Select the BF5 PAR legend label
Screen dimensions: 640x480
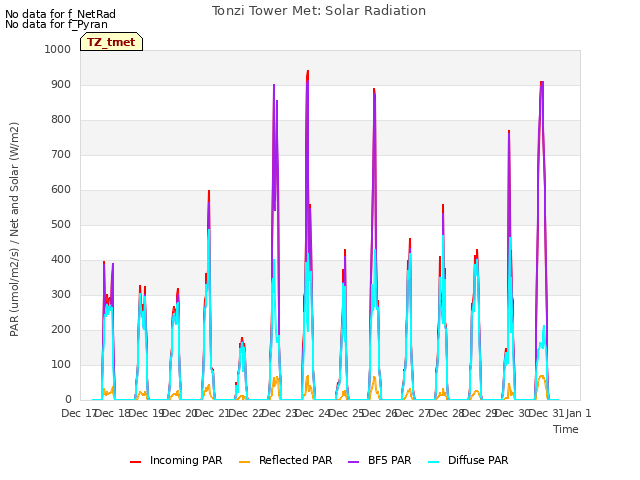coord(389,460)
